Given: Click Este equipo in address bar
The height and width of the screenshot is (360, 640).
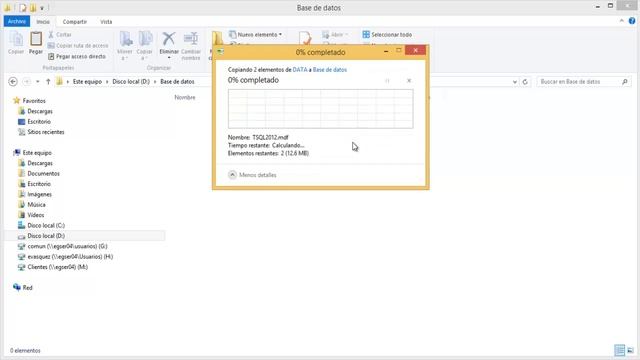Looking at the screenshot, I should pyautogui.click(x=87, y=82).
